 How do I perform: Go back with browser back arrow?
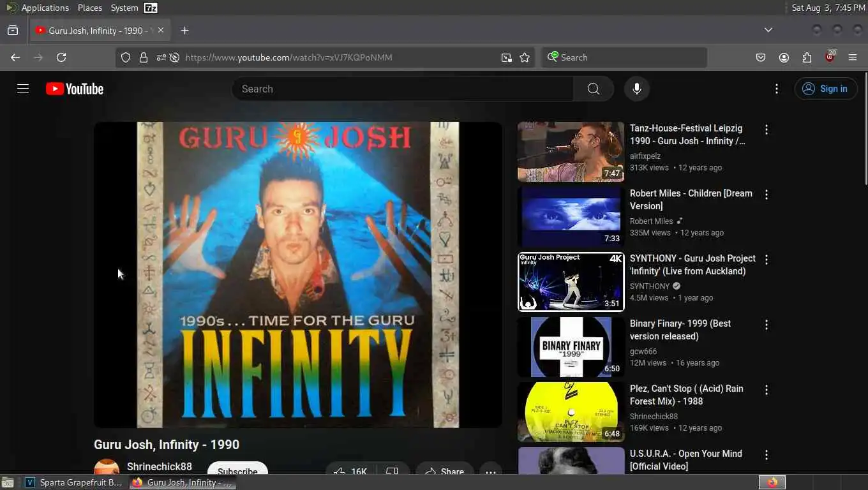tap(15, 57)
